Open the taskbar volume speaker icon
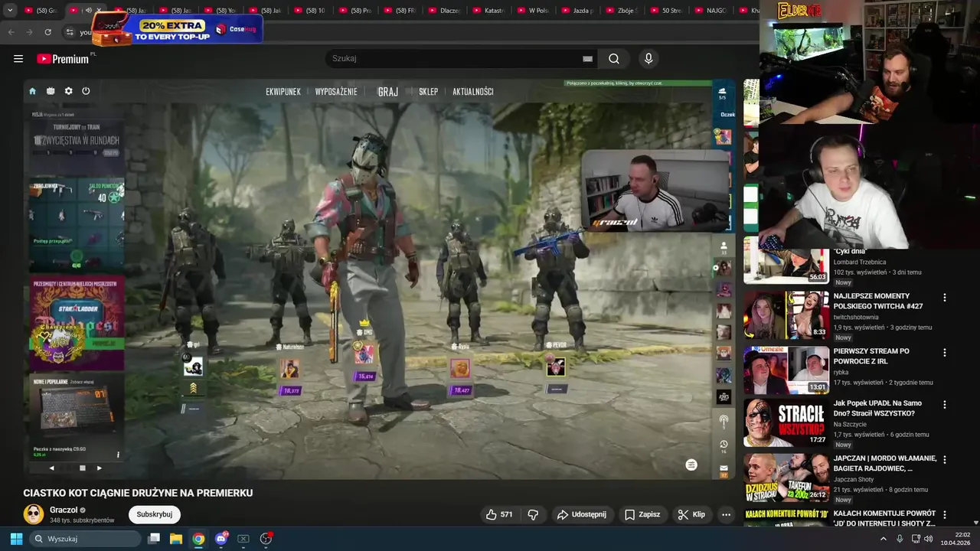Screen dimensions: 980x551 pos(928,539)
